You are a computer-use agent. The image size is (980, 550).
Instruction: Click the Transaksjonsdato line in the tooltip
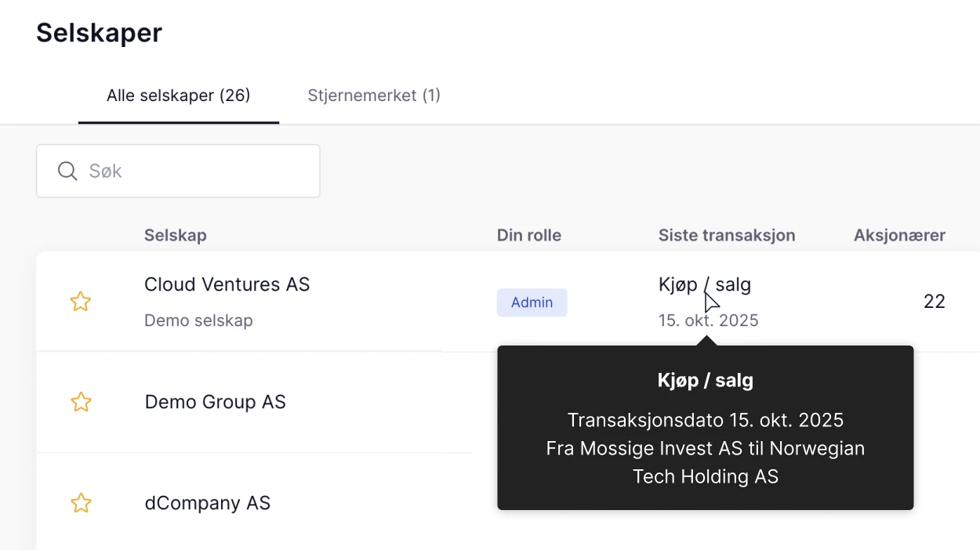point(705,420)
